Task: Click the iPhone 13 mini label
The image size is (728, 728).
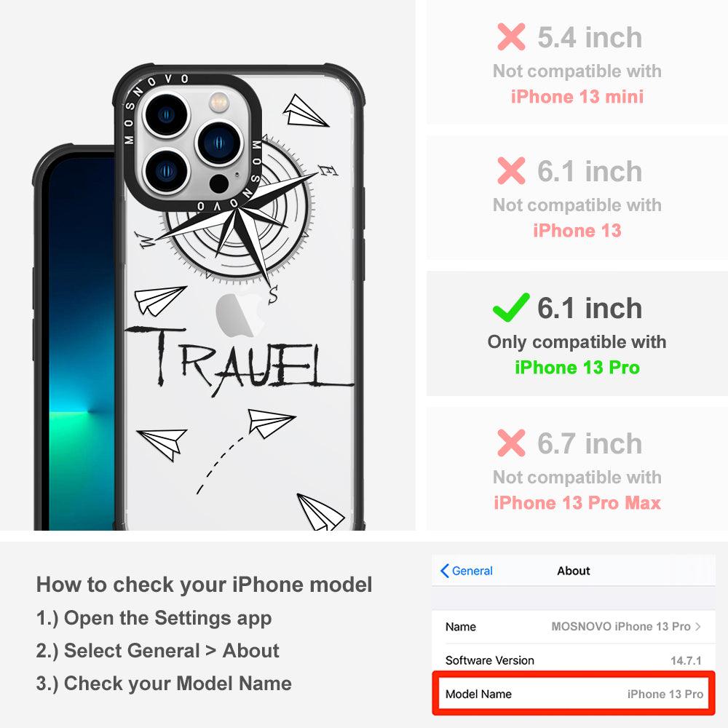Action: coord(577,97)
